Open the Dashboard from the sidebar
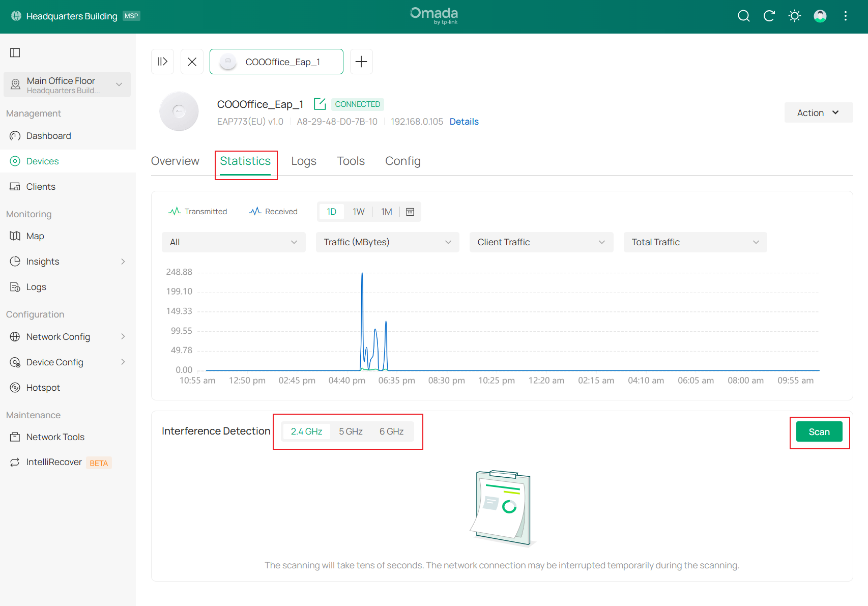Image resolution: width=868 pixels, height=606 pixels. click(x=48, y=135)
